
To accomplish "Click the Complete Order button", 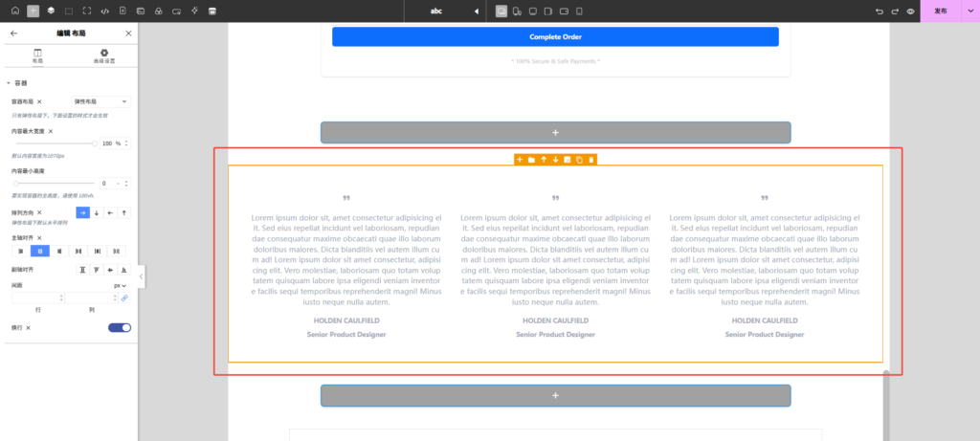I will [555, 37].
